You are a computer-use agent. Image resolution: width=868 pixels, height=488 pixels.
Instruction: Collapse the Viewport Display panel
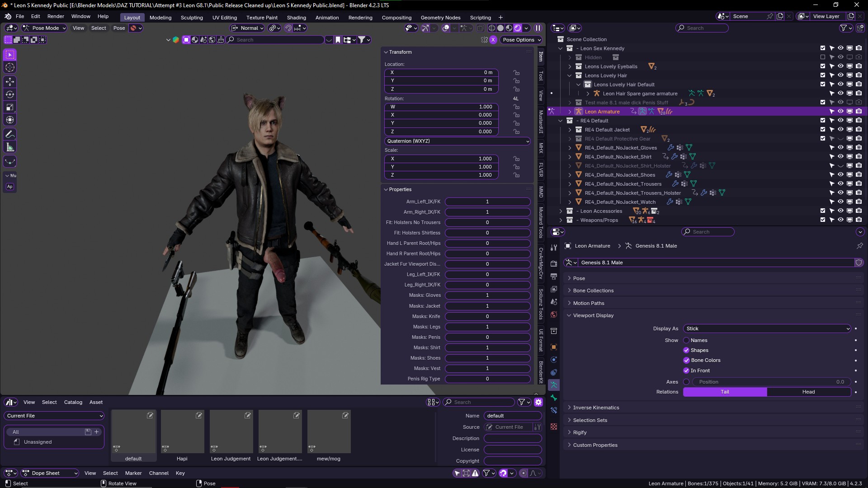pos(593,315)
